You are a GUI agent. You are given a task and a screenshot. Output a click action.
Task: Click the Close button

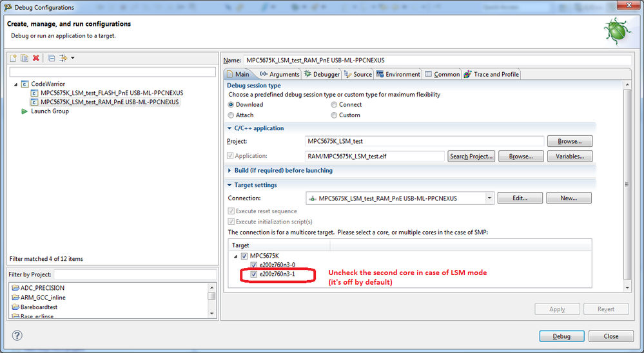point(610,336)
